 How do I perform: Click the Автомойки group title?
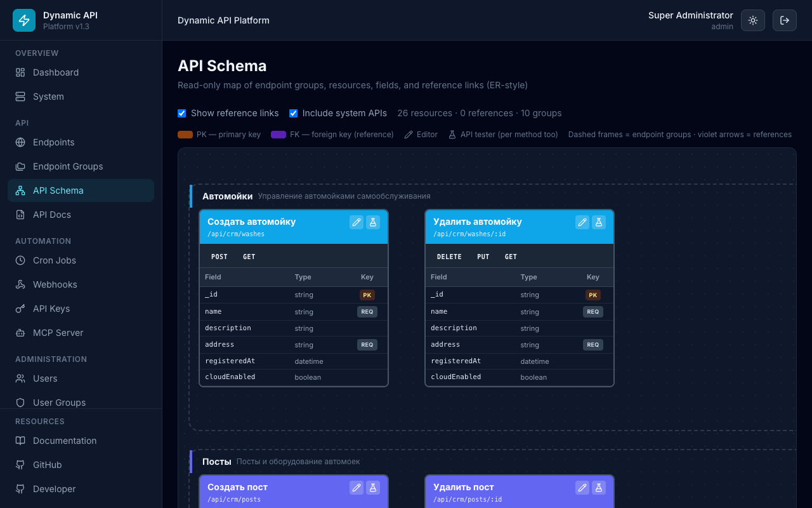[228, 196]
